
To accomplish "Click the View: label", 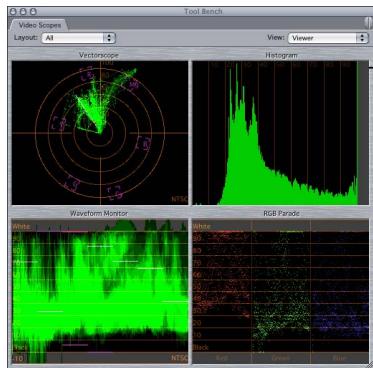I will point(276,37).
